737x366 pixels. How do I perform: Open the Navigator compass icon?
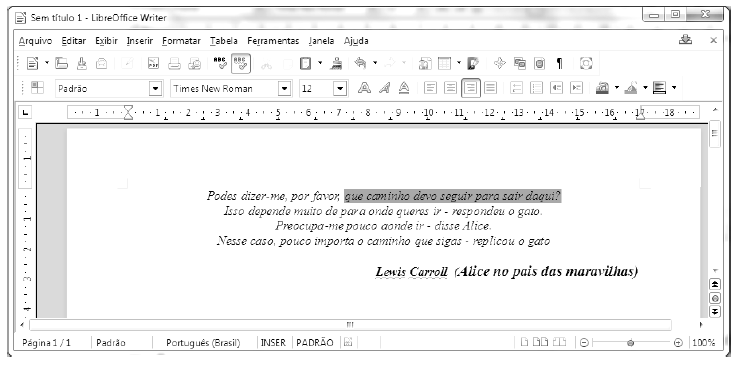[x=500, y=63]
